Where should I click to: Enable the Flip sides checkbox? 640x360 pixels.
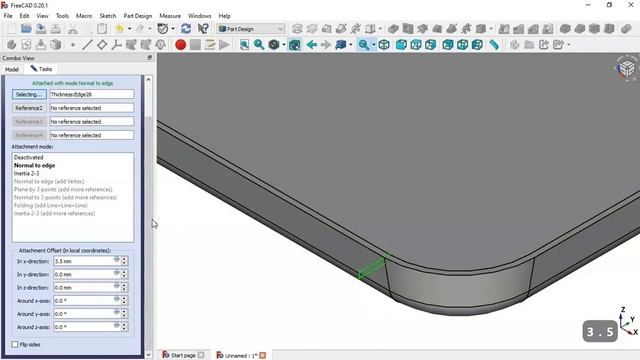[15, 344]
